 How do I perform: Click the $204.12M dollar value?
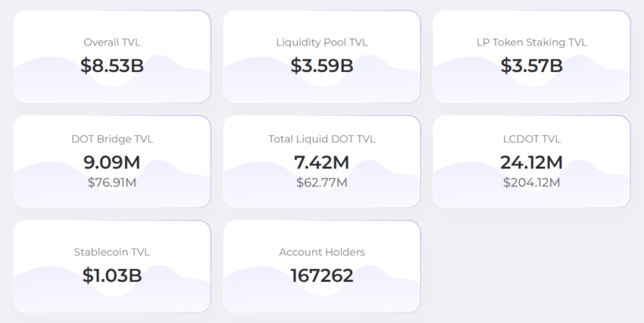click(x=532, y=183)
